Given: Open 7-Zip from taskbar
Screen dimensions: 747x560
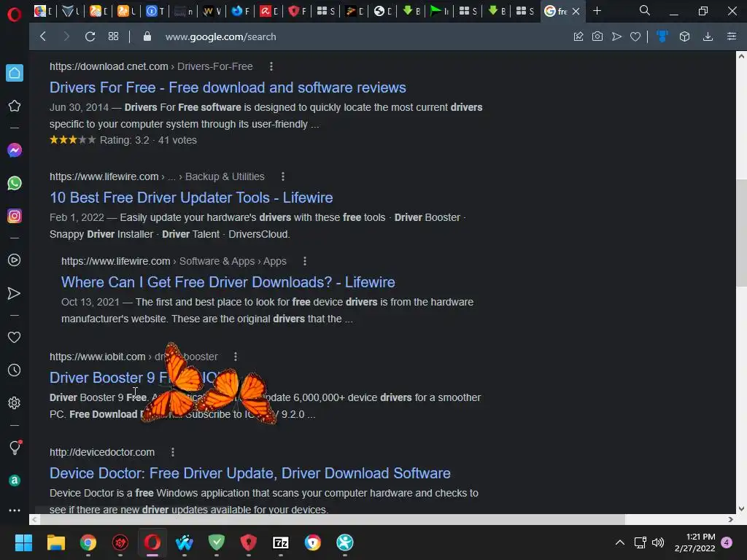Looking at the screenshot, I should [x=281, y=542].
